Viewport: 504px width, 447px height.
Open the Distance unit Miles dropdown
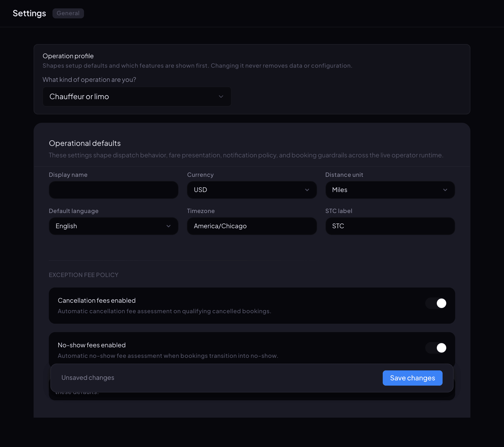click(390, 190)
